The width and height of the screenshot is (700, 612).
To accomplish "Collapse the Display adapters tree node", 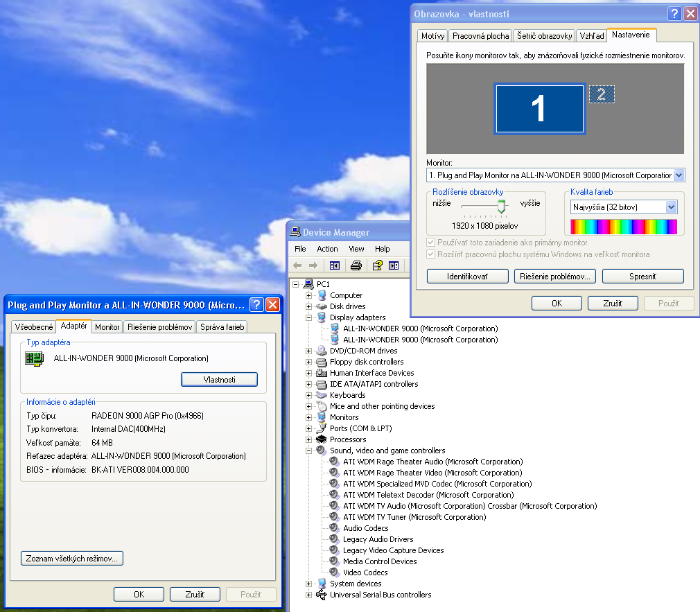I will pos(309,317).
